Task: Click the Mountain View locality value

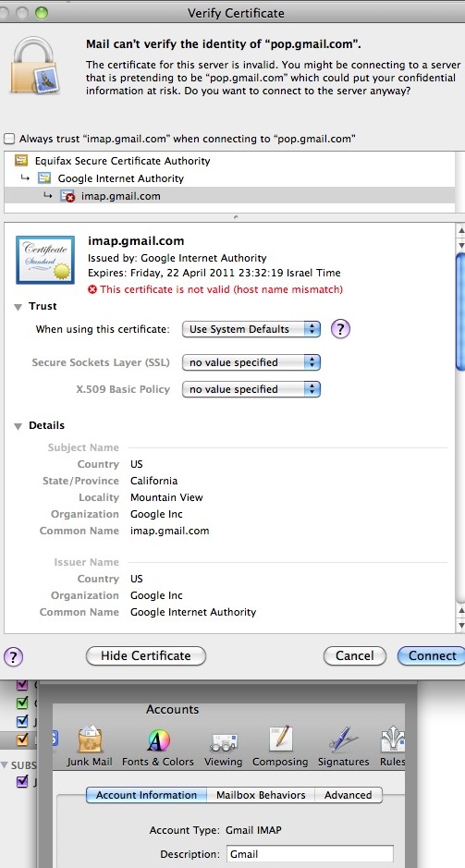Action: click(x=166, y=497)
